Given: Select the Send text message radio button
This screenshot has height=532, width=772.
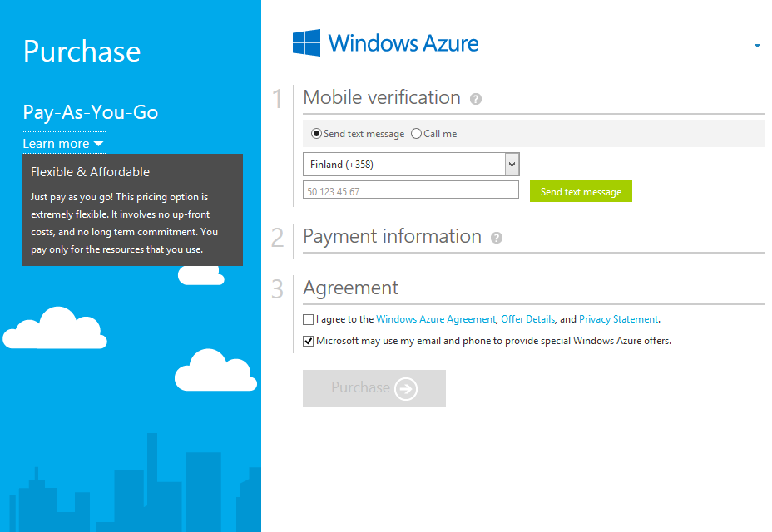Looking at the screenshot, I should [x=317, y=133].
